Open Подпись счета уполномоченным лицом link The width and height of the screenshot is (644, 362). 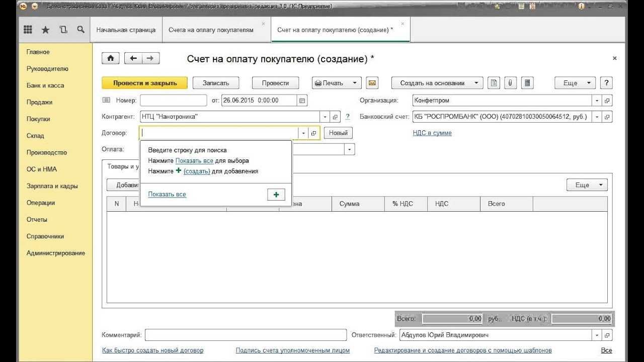(x=293, y=350)
